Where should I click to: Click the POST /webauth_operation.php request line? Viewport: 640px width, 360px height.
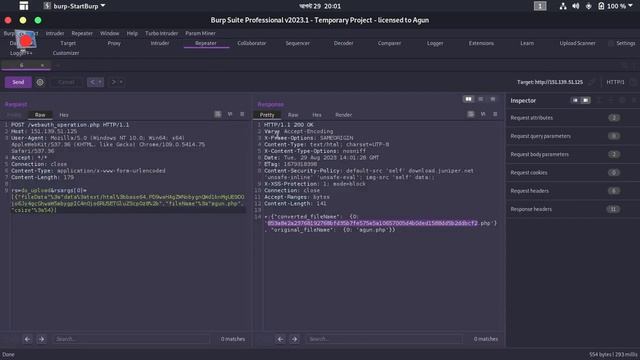[70, 125]
